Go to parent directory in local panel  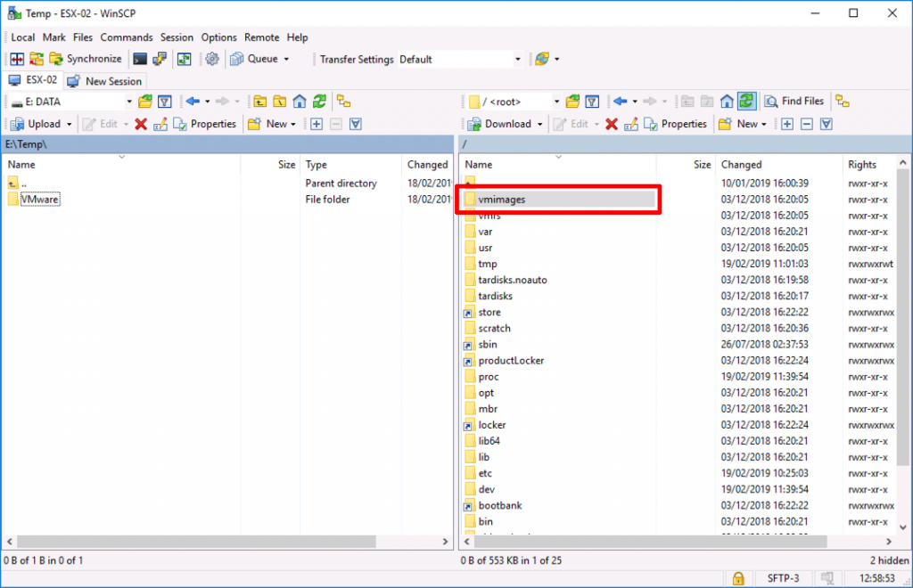click(x=259, y=101)
